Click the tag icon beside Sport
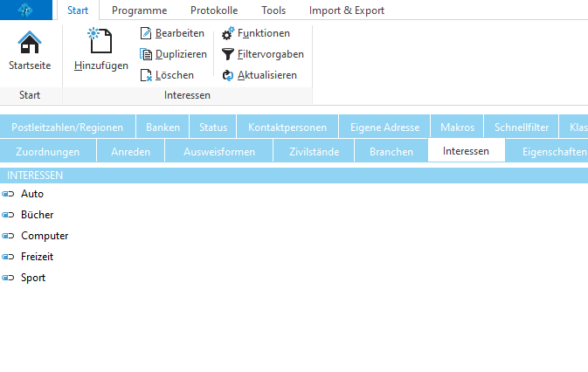The height and width of the screenshot is (372, 588). (8, 278)
